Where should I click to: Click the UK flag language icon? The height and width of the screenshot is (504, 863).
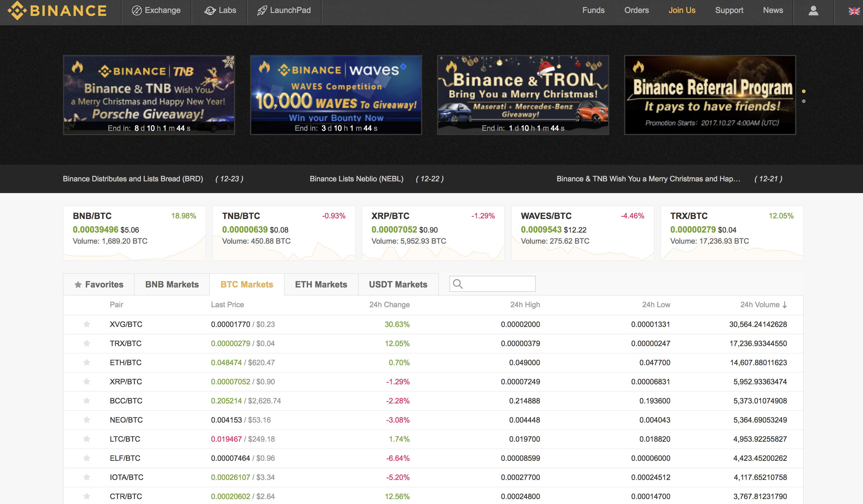[x=854, y=11]
